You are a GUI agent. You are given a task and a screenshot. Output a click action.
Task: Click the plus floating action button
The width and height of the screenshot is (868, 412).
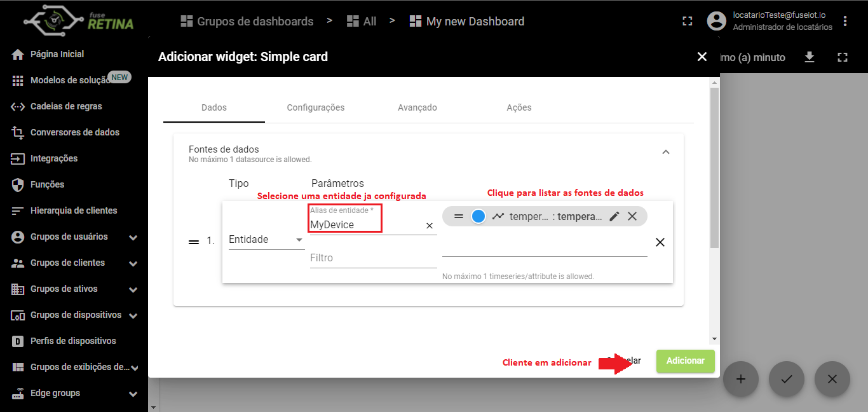point(741,379)
